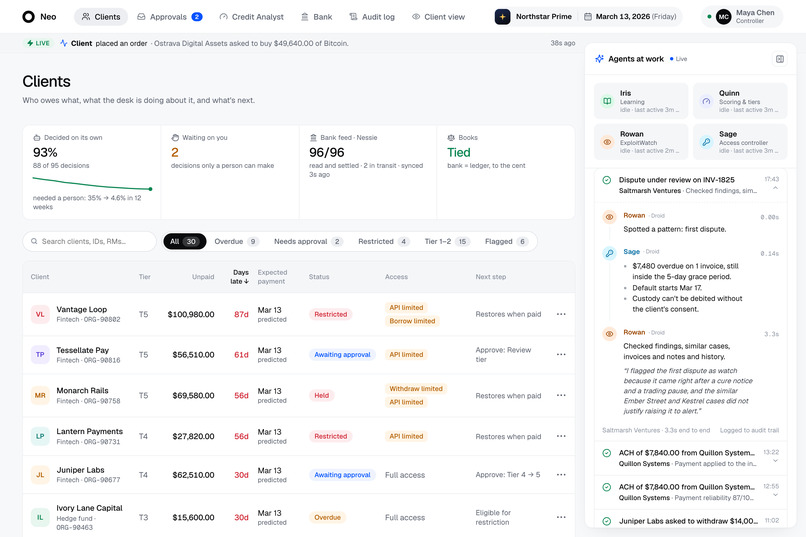Screen dimensions: 806x537
Task: Open Vantage Loop row actions menu
Action: point(561,314)
